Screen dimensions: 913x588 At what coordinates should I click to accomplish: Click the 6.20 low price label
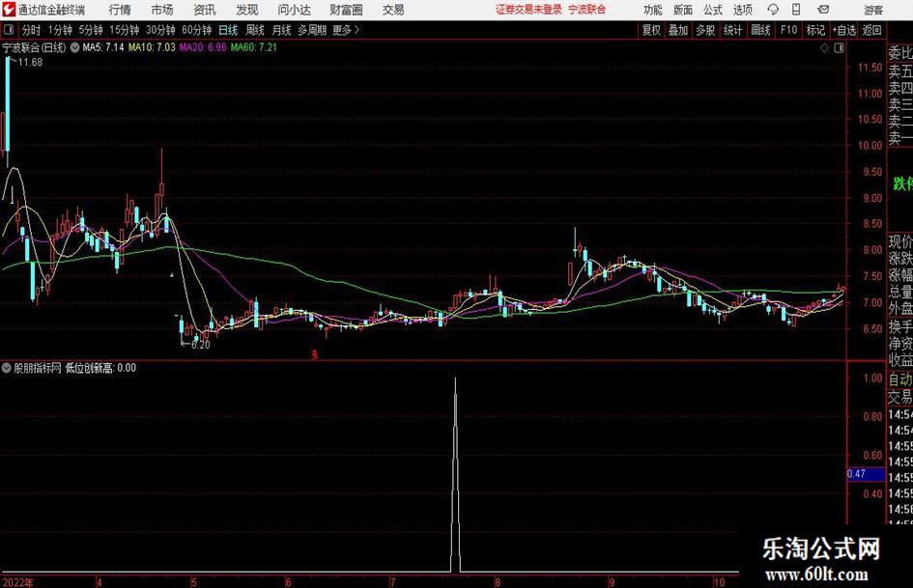coord(200,345)
